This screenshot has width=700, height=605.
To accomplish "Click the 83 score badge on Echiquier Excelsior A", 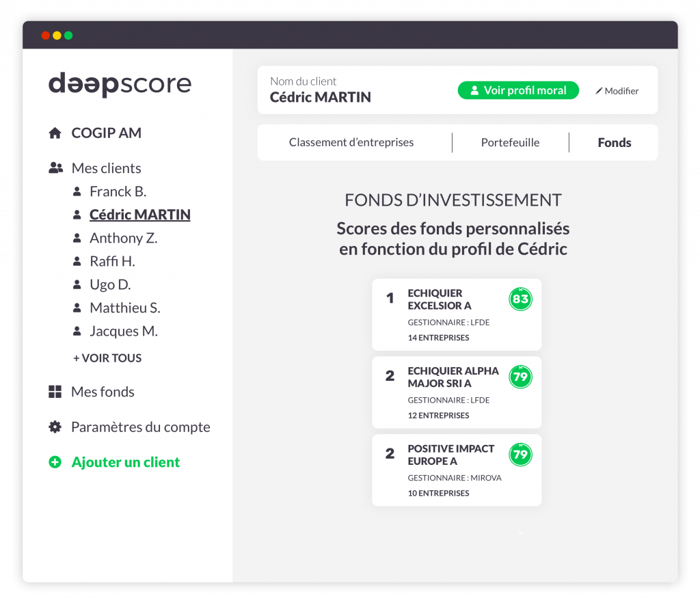I will point(520,299).
